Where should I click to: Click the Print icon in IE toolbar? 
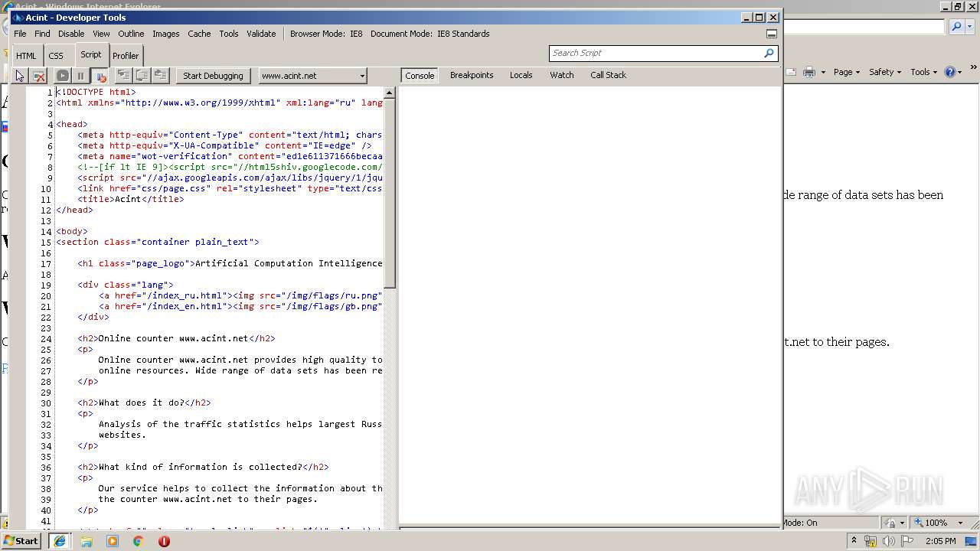click(x=808, y=72)
